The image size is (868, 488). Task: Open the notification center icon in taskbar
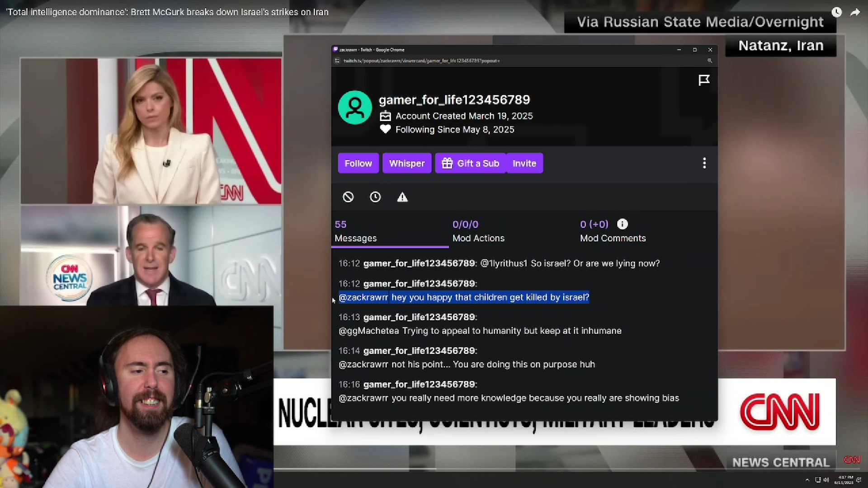coord(859,480)
